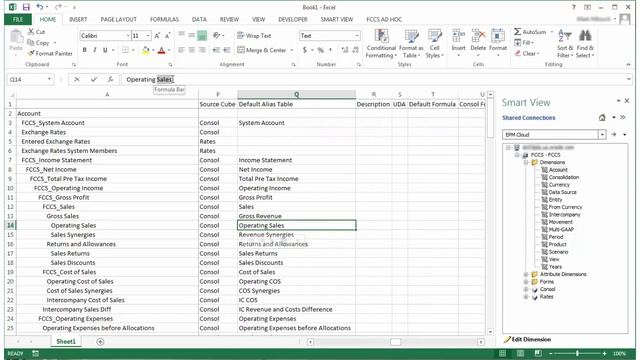Collapse the Dimensions folder node
This screenshot has height=360, width=640.
(526, 162)
